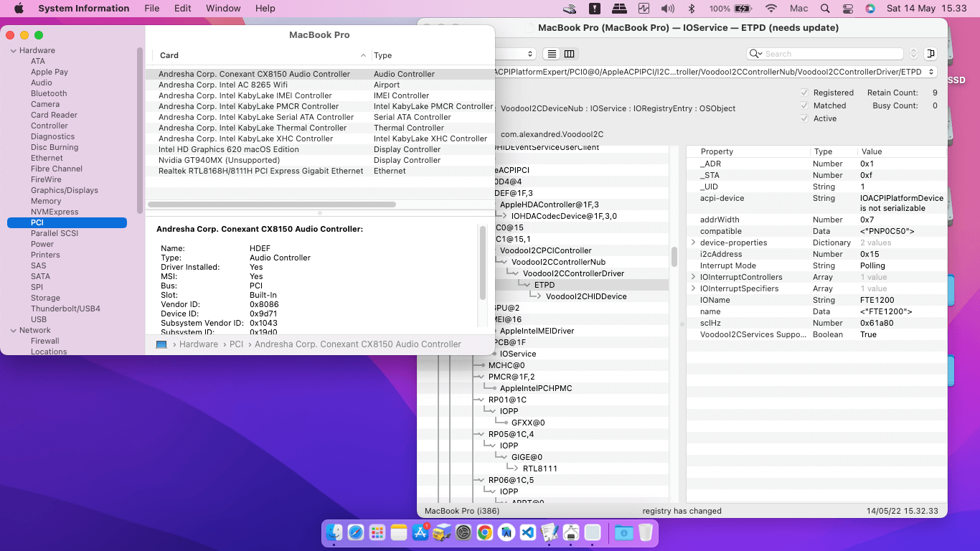Launch Safari from the Dock

(x=356, y=532)
